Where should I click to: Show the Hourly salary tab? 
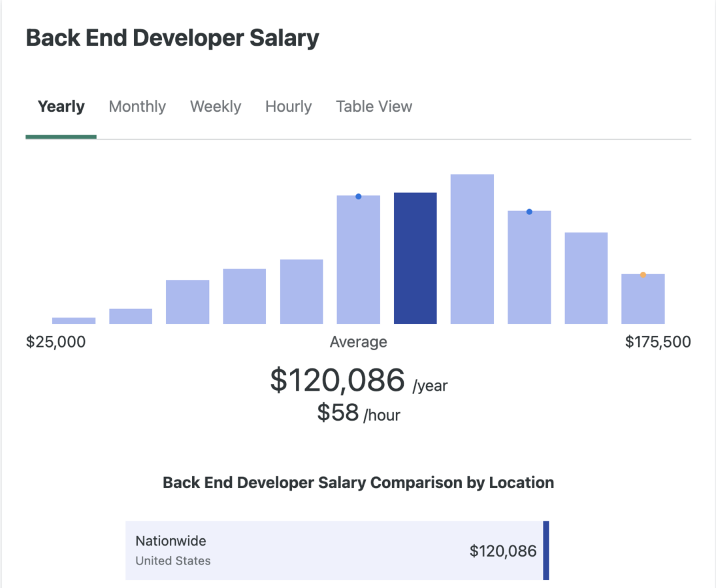288,106
